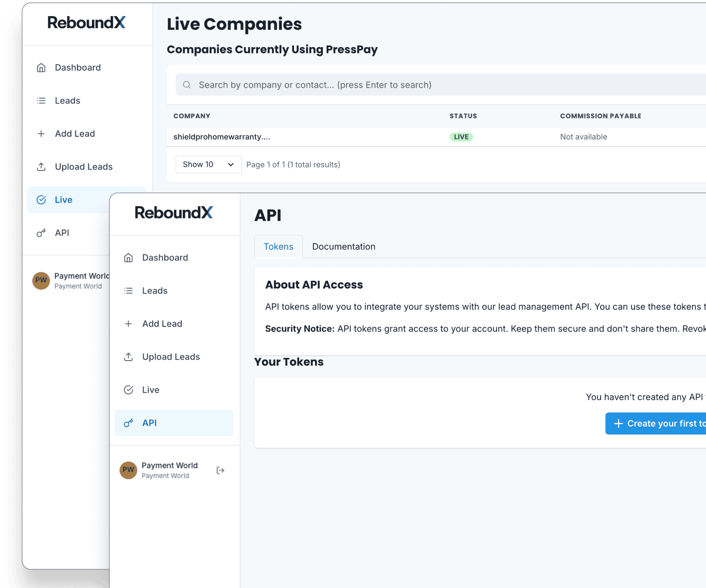Select Live in Live Companies window sidebar
The image size is (706, 588).
click(68, 200)
